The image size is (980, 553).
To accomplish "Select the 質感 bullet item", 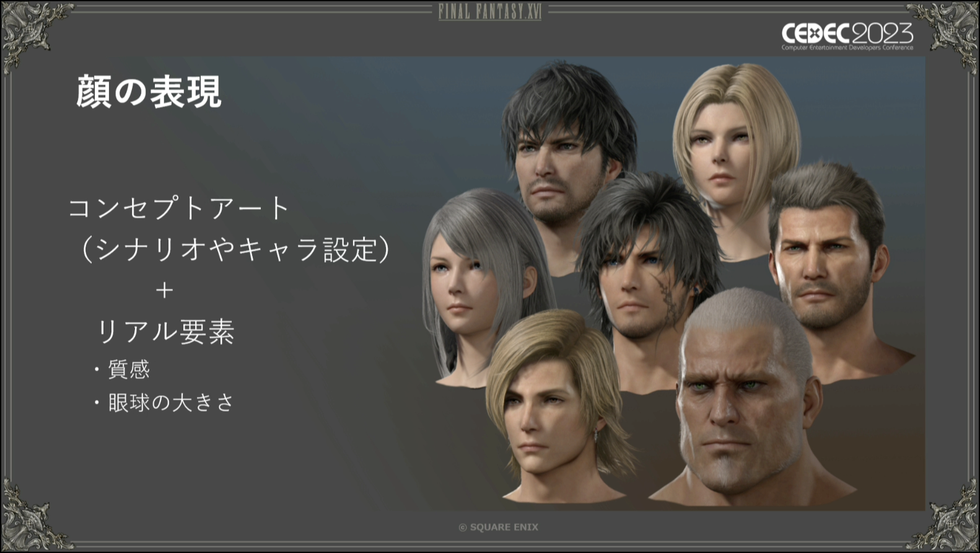I will [122, 369].
